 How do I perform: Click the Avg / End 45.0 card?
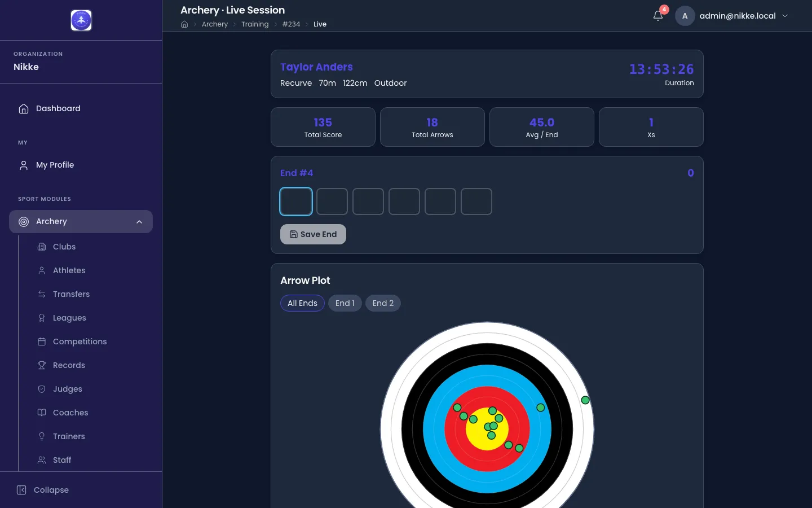(x=542, y=127)
